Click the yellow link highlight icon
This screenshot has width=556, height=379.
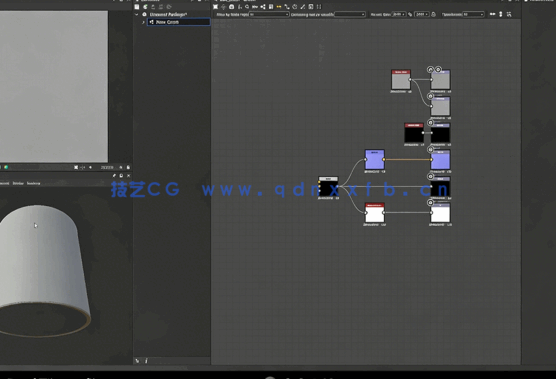click(x=279, y=7)
